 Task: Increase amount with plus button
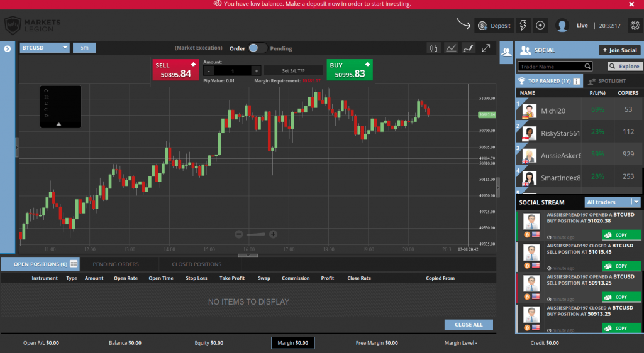(x=257, y=71)
